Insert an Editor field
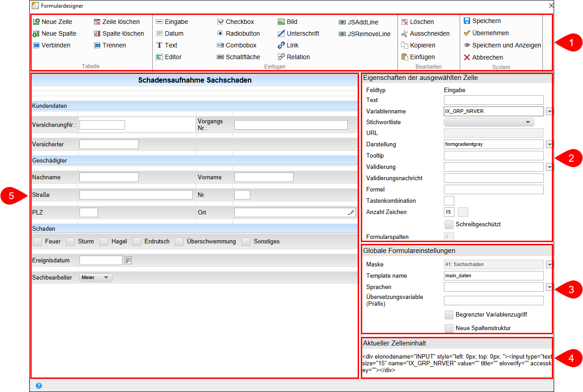 pos(168,57)
